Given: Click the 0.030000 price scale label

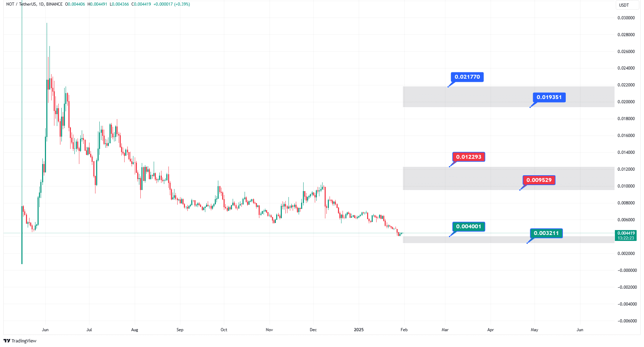Looking at the screenshot, I should coord(626,18).
